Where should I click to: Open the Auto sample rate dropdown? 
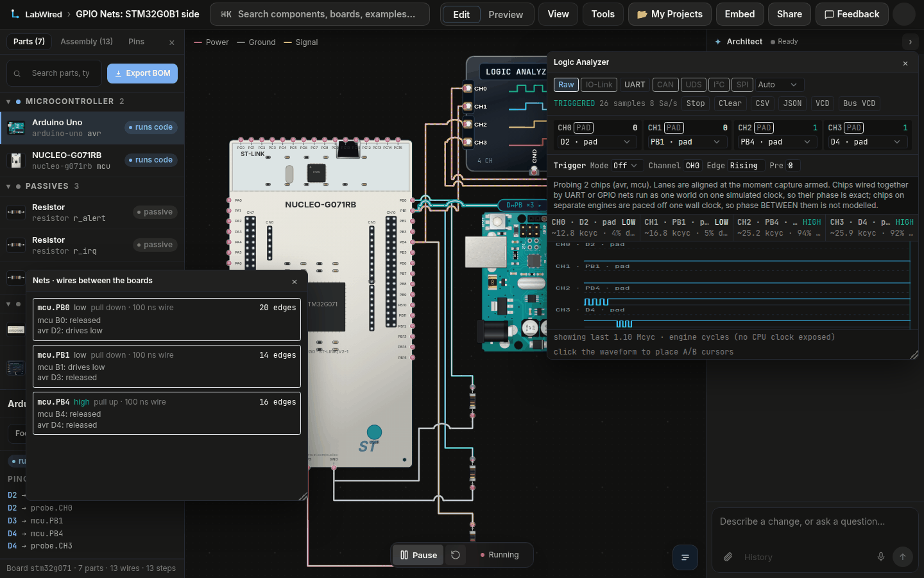[x=779, y=85]
